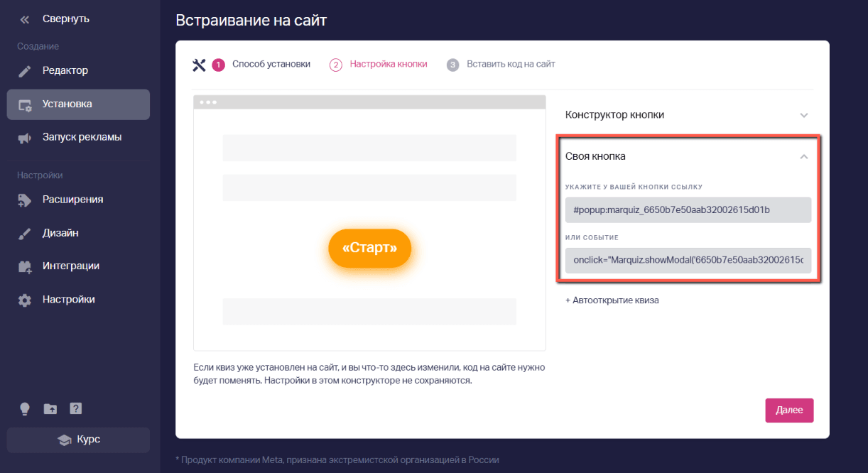The width and height of the screenshot is (868, 473).
Task: Collapse the Своя кнопка section chevron
Action: click(x=803, y=156)
